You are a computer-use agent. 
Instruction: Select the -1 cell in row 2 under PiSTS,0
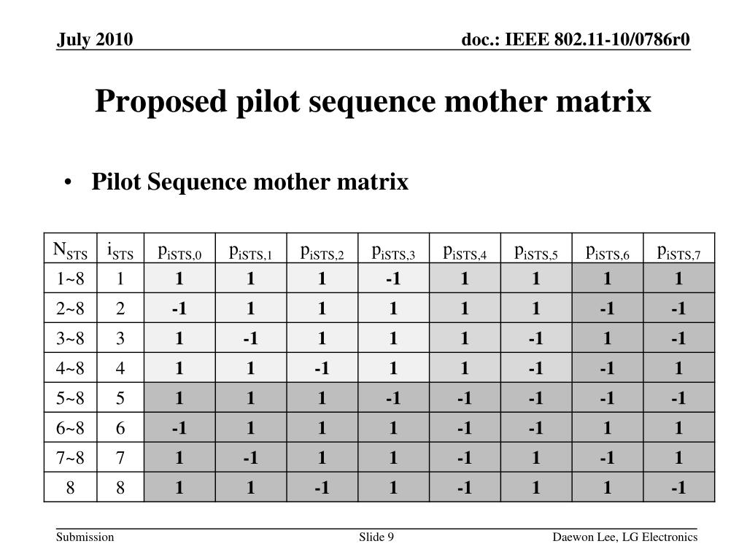[179, 308]
